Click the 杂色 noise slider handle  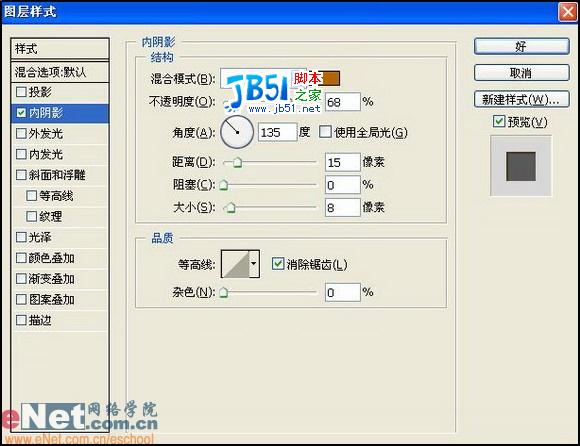[223, 293]
